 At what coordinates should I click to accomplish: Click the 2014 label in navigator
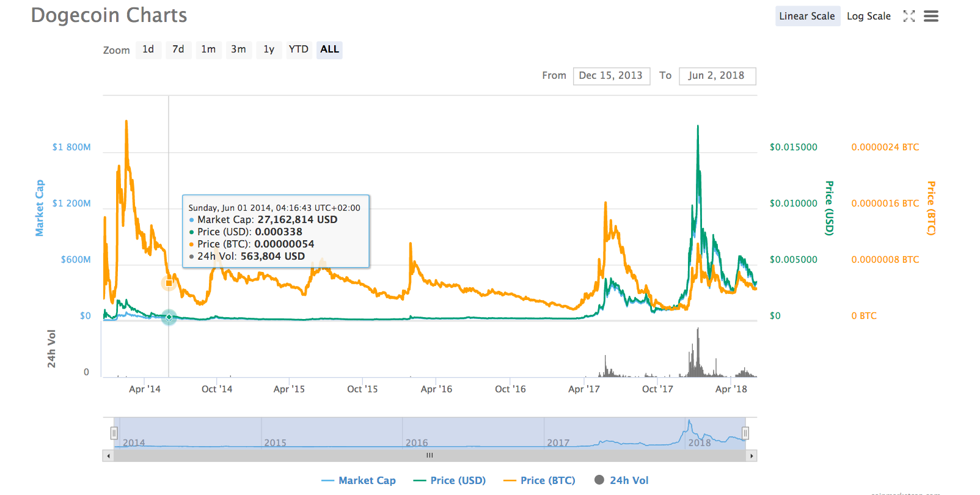134,443
